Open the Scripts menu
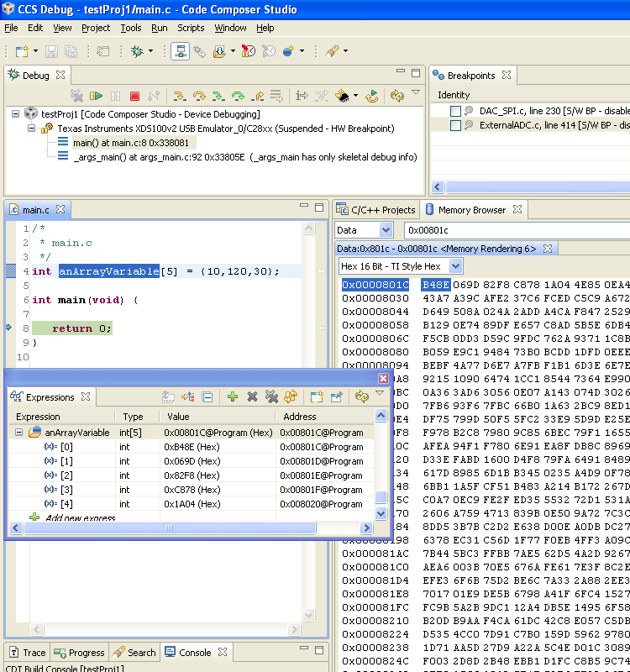The width and height of the screenshot is (630, 672). [x=191, y=28]
